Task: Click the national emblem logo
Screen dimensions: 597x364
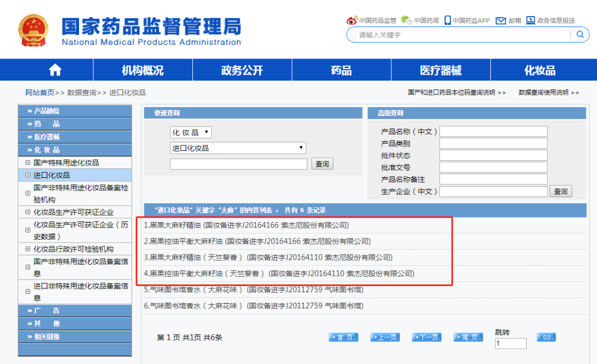Action: [34, 30]
